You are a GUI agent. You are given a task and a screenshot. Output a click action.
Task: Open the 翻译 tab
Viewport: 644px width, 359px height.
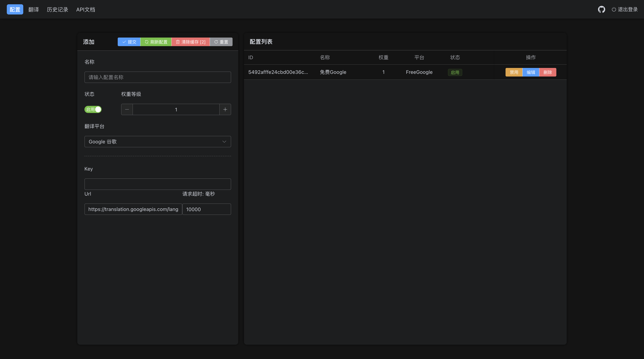(x=33, y=9)
